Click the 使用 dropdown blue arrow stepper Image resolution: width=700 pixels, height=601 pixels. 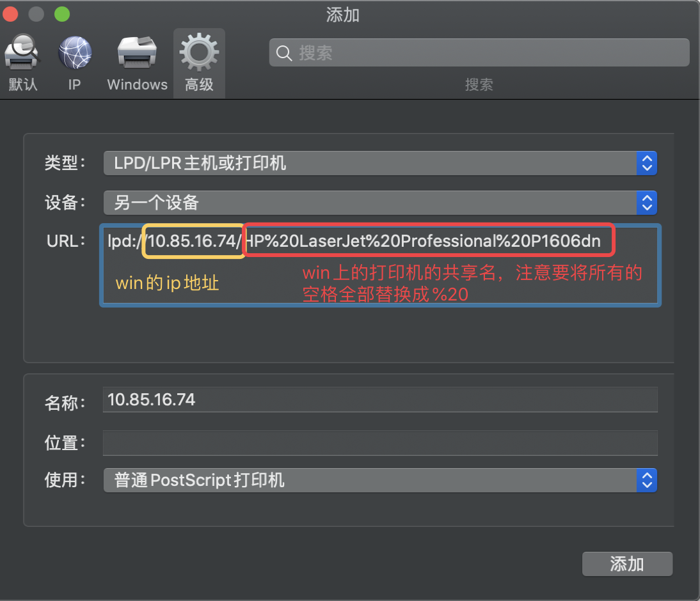(x=647, y=480)
